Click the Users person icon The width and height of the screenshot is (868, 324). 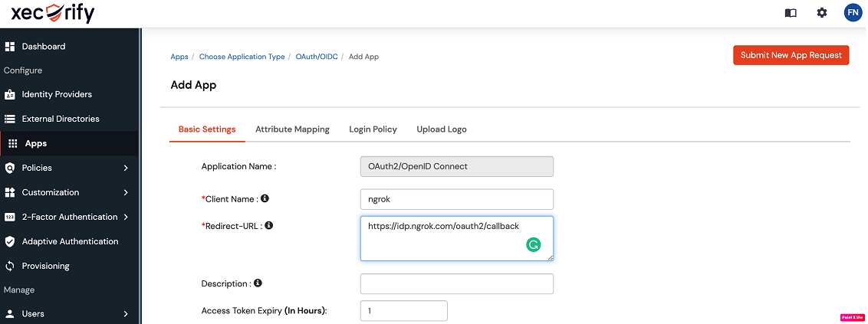pos(9,314)
